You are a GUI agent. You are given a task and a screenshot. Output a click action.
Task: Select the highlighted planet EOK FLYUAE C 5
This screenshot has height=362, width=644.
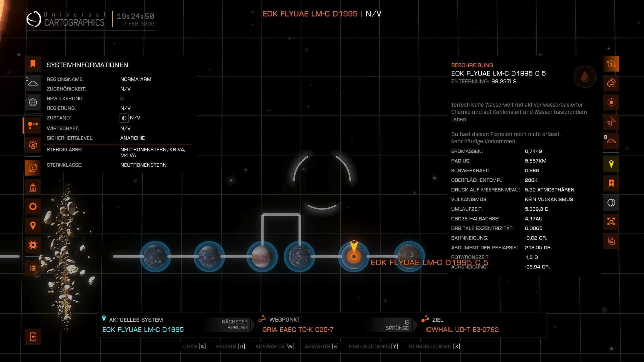354,257
